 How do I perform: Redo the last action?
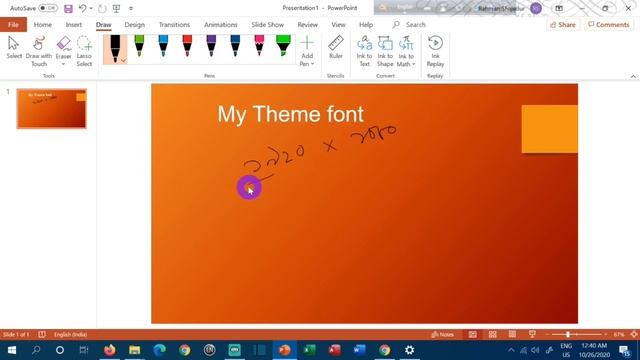tap(102, 8)
